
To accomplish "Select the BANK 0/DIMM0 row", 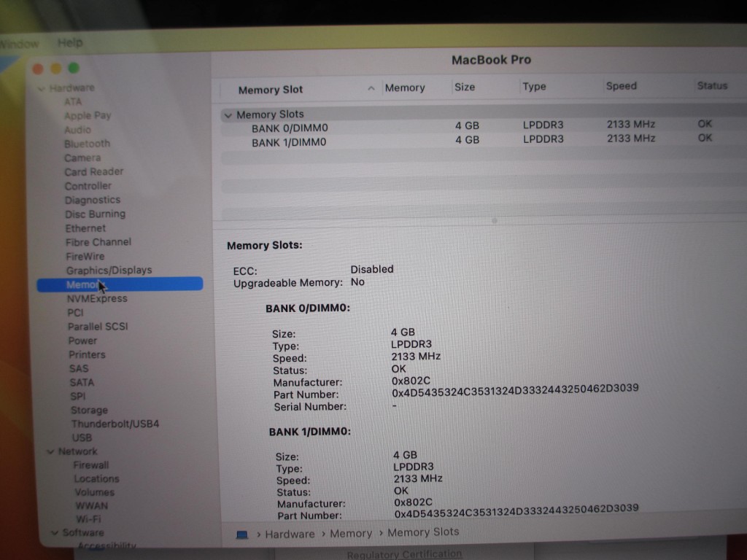I will click(484, 127).
